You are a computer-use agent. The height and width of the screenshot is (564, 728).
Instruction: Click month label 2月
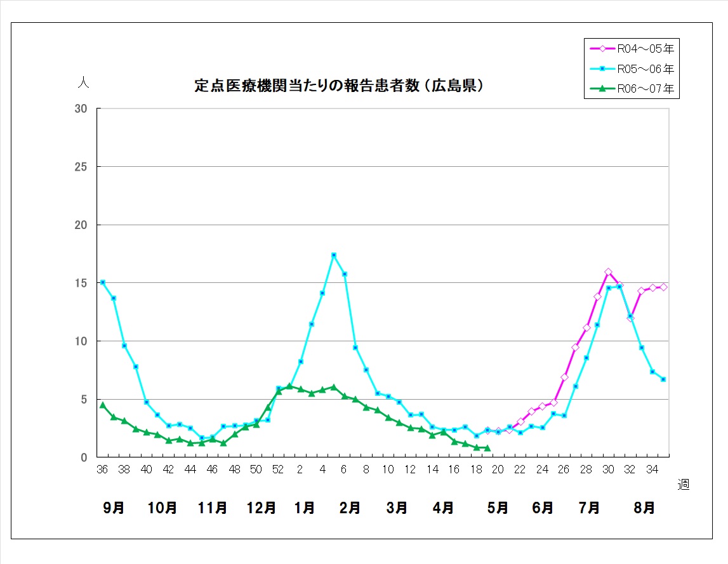click(x=350, y=508)
